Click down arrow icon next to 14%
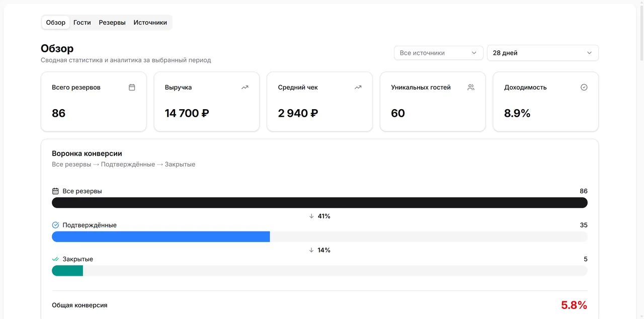This screenshot has width=644, height=319. click(x=311, y=250)
